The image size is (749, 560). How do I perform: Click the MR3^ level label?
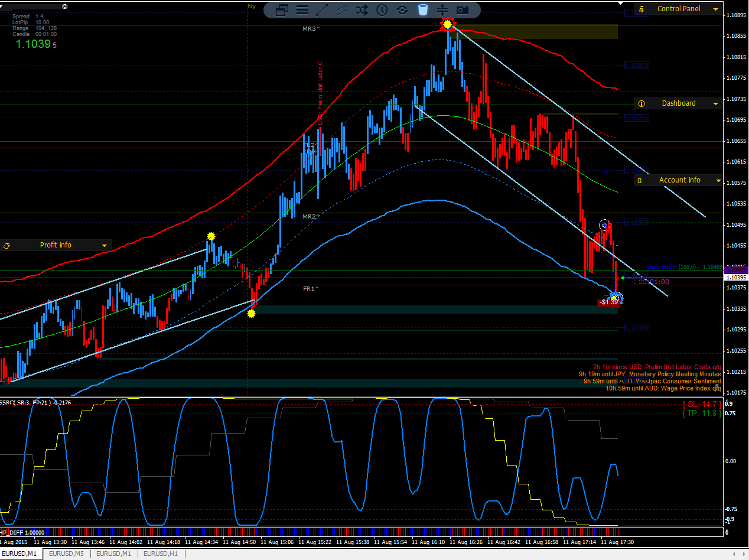pos(311,28)
